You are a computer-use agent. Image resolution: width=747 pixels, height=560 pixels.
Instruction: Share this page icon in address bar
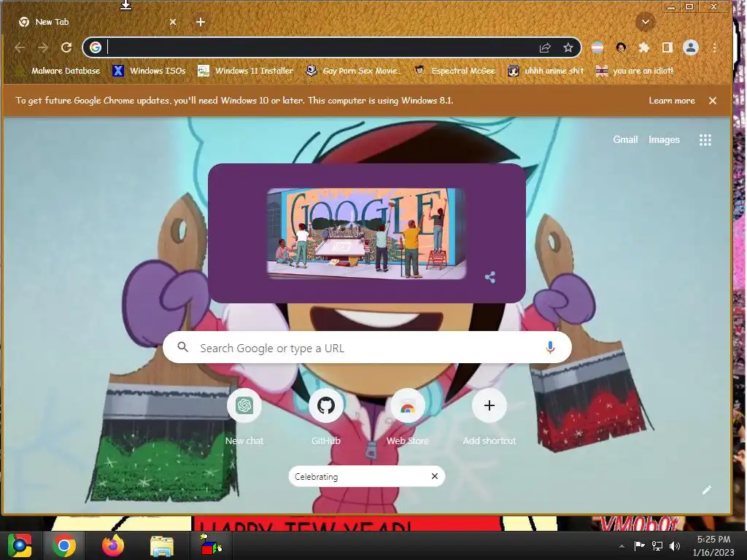point(545,47)
